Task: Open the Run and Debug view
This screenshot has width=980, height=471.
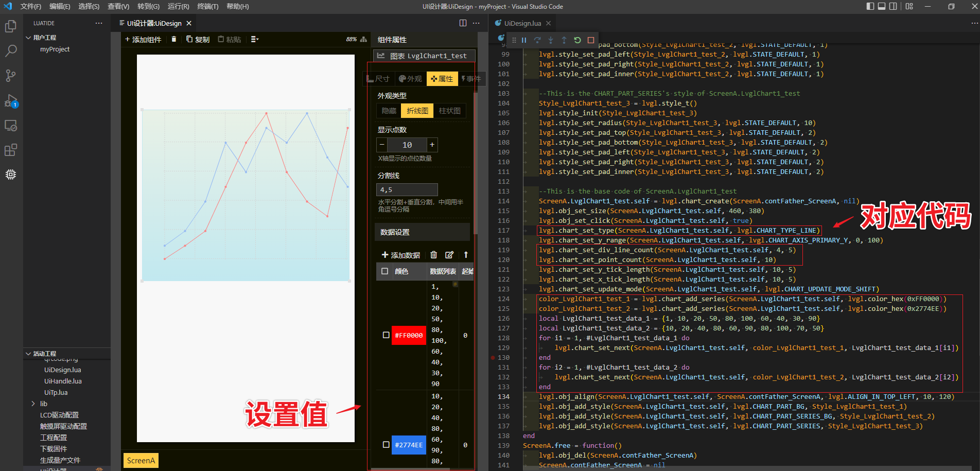Action: pyautogui.click(x=11, y=100)
